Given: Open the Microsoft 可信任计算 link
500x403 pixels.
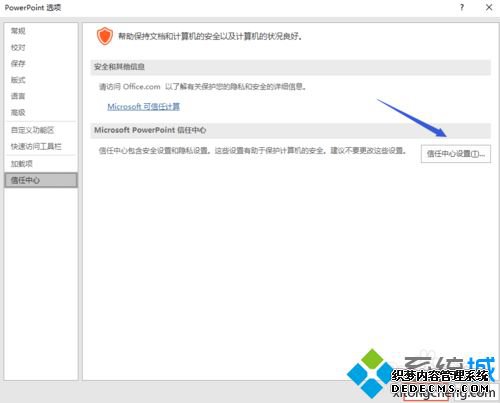Looking at the screenshot, I should (x=143, y=107).
